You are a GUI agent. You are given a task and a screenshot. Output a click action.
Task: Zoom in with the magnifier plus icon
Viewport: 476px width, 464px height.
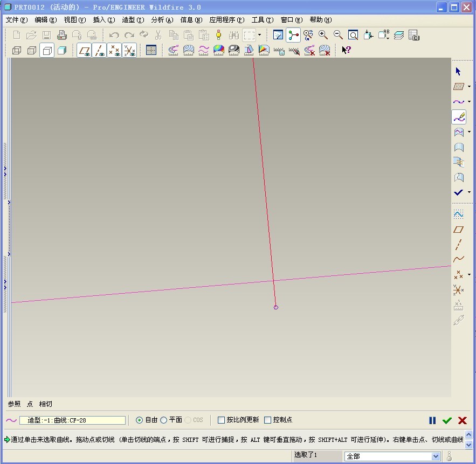323,35
